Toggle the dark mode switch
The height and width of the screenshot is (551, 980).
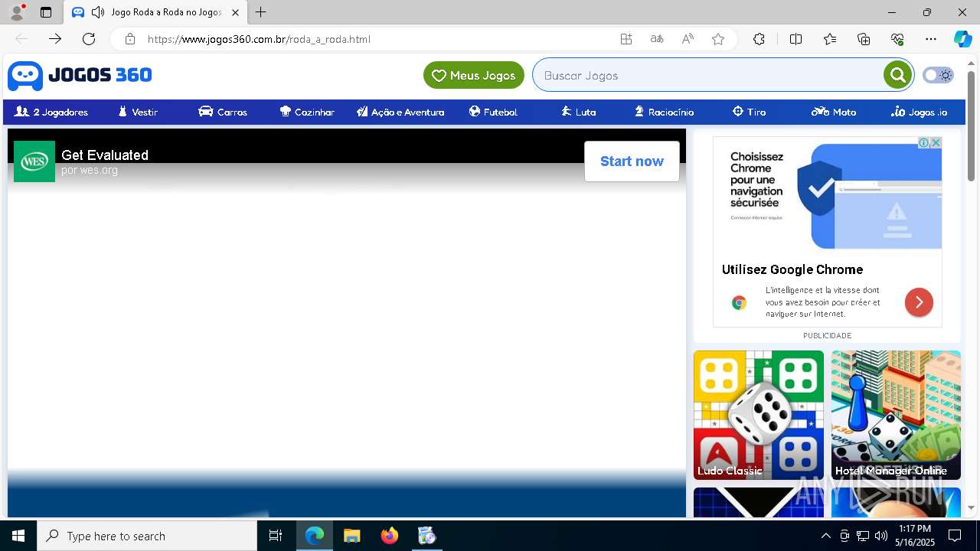pos(938,75)
